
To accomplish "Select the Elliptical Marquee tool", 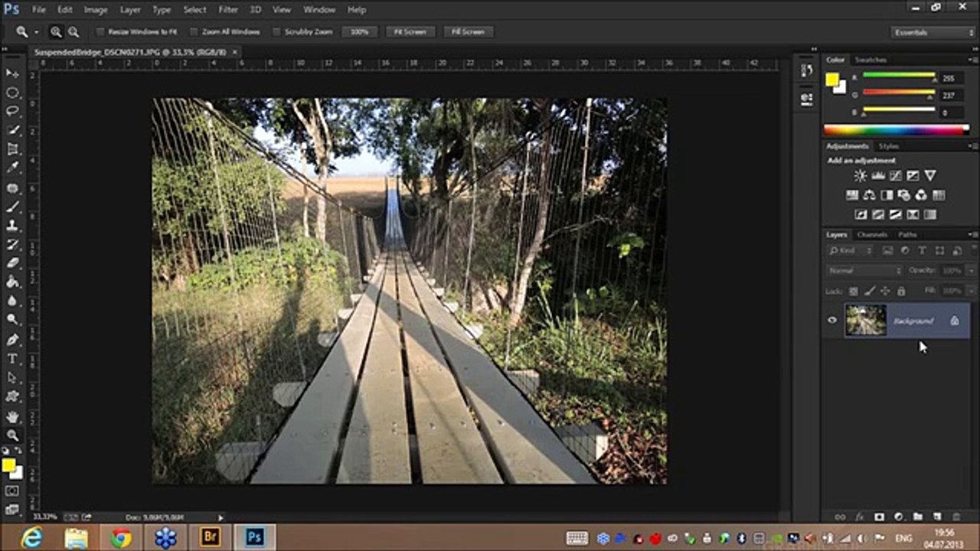I will pos(12,93).
